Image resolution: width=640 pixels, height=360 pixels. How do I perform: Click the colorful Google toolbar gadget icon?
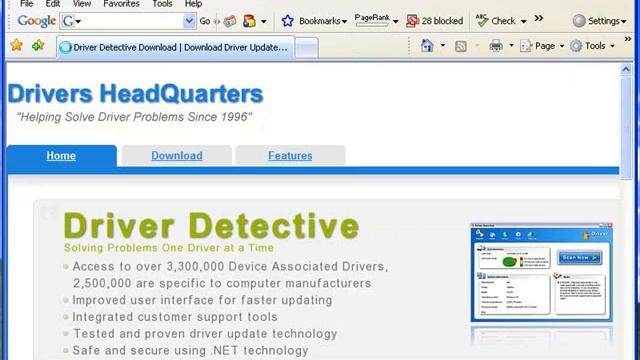(x=249, y=21)
